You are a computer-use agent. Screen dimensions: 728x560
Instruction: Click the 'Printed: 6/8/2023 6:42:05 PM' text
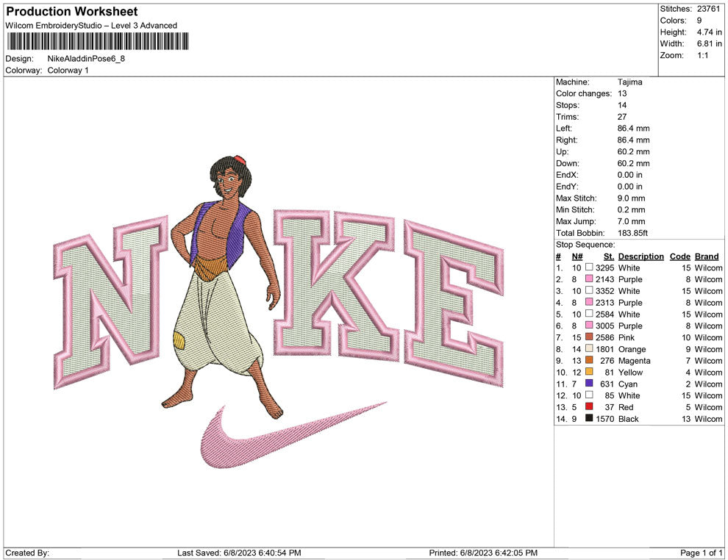click(483, 553)
